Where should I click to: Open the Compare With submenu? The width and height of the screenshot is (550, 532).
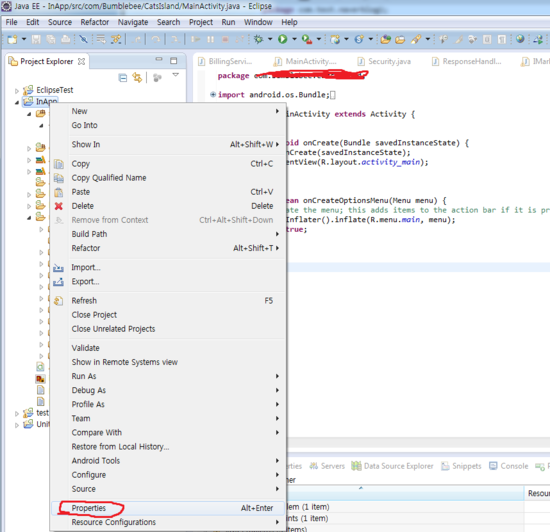pos(168,432)
